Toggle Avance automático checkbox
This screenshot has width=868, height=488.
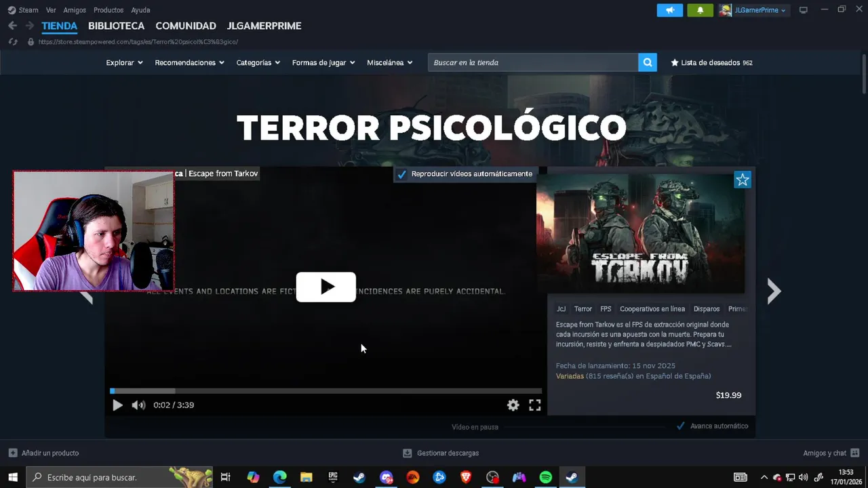[x=681, y=426]
